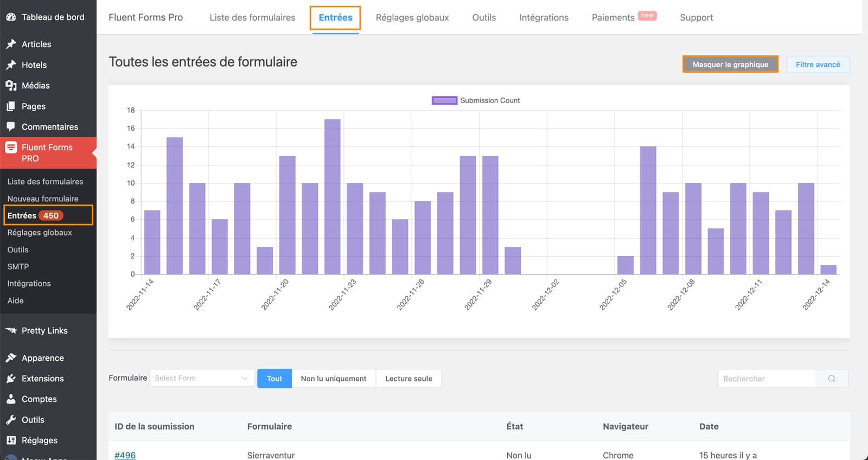Toggle the Submission Count legend swatch

[x=444, y=100]
